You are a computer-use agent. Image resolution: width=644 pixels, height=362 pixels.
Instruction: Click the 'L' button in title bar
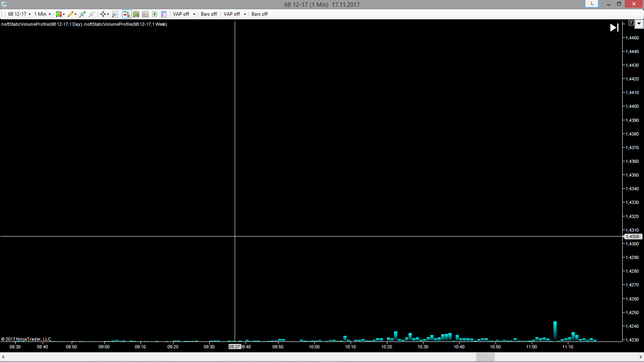(x=592, y=4)
